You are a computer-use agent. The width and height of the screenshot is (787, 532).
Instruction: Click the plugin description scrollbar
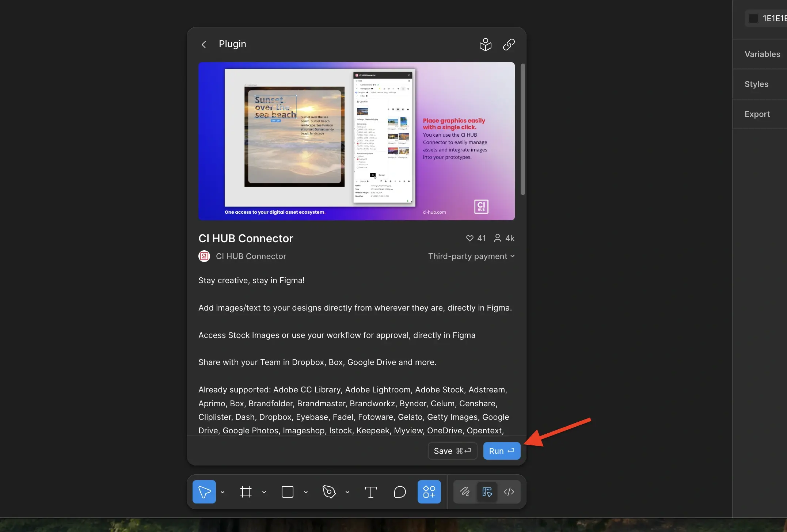522,129
